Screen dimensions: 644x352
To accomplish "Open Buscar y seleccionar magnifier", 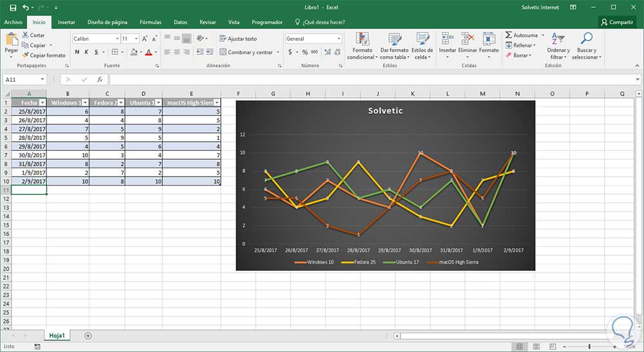I will coord(586,46).
